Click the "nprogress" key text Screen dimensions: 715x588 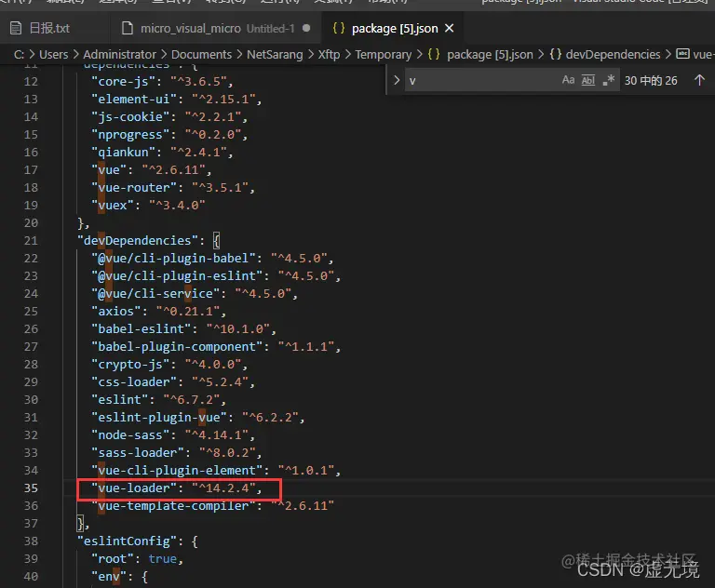[x=130, y=135]
